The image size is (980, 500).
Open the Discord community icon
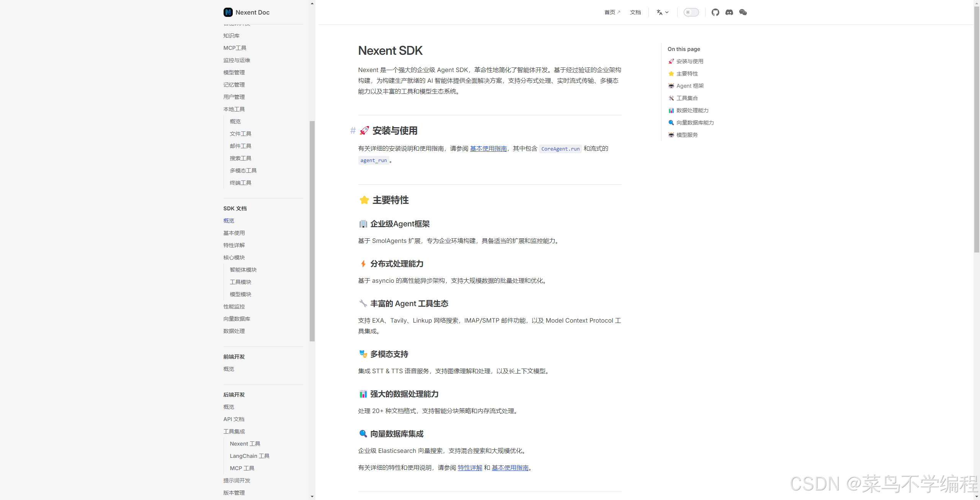tap(729, 12)
